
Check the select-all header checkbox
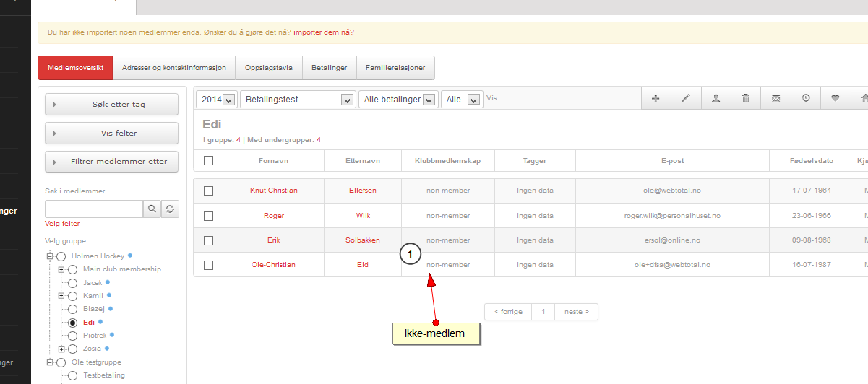pos(208,161)
